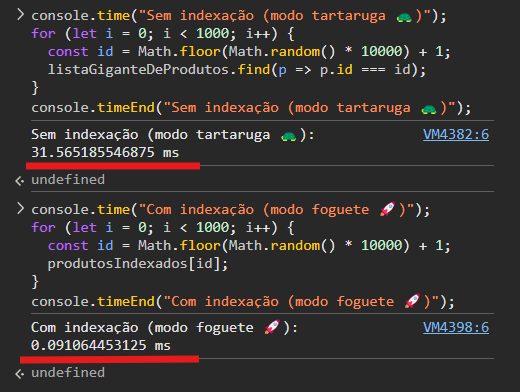The width and height of the screenshot is (520, 392).
Task: Click the second "for (let i = 0" loop line
Action: coord(163,228)
